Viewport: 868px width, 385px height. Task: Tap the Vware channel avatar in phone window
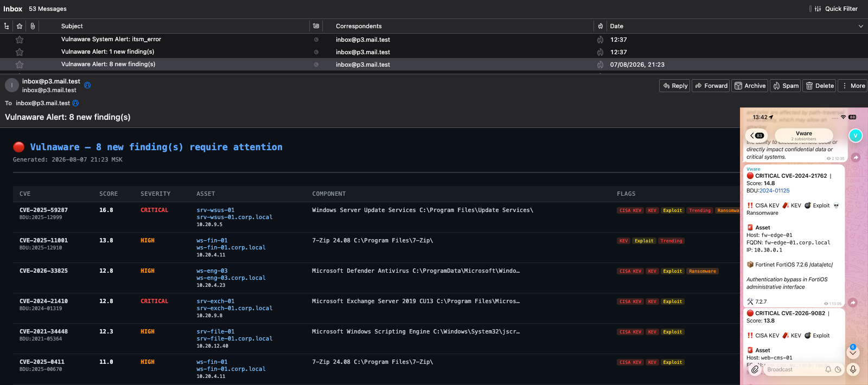click(x=856, y=136)
